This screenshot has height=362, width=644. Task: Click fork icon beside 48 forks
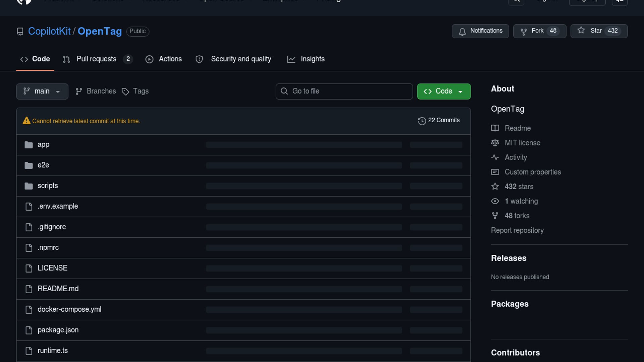pos(495,216)
